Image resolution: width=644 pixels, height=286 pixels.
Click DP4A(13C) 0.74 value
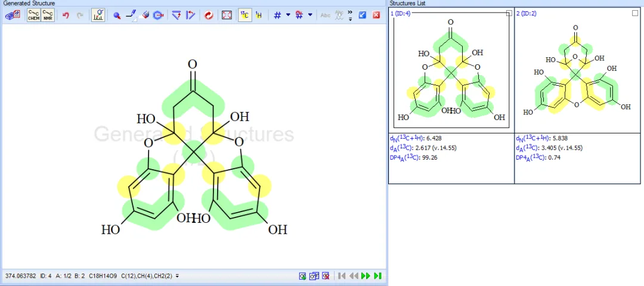click(x=555, y=157)
